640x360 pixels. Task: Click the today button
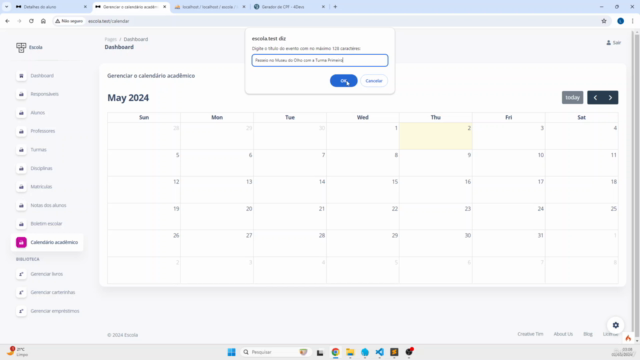pyautogui.click(x=572, y=98)
